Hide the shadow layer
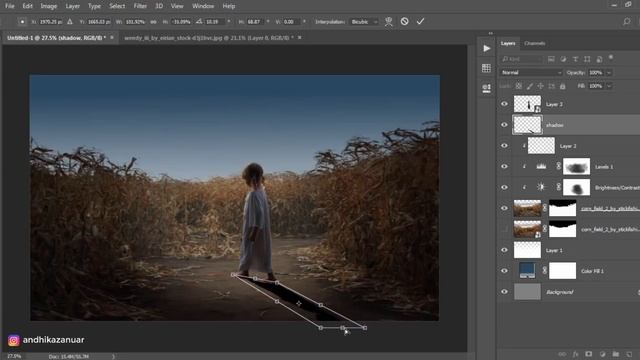The height and width of the screenshot is (360, 640). pos(504,125)
